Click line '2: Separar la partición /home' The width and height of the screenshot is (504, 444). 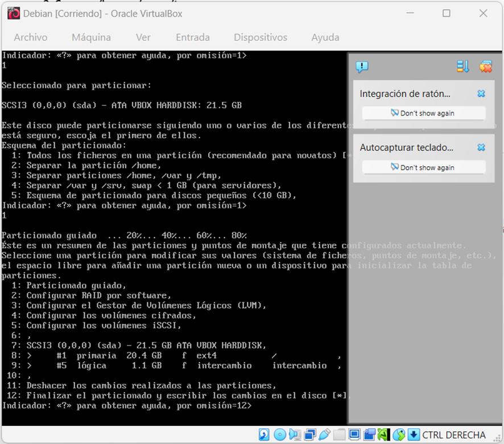coord(86,166)
